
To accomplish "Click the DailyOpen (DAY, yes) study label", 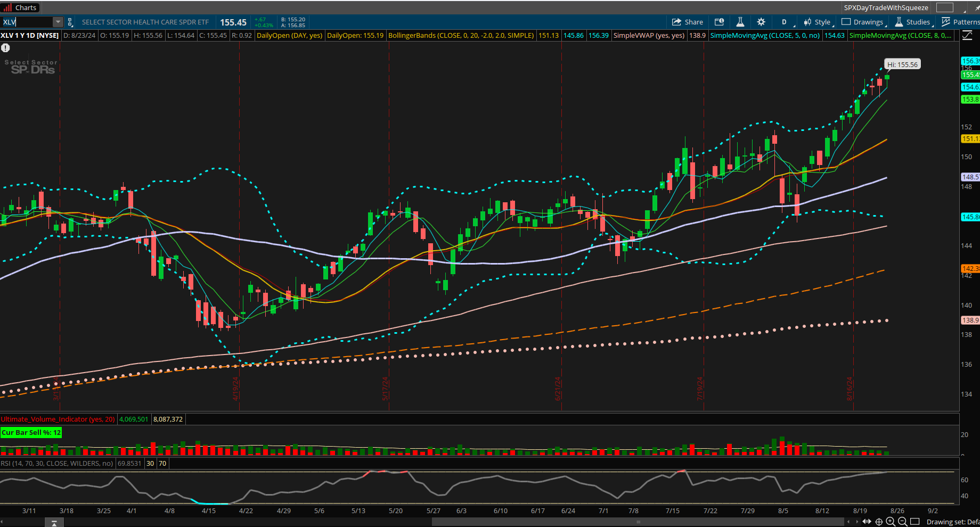I will [x=289, y=36].
